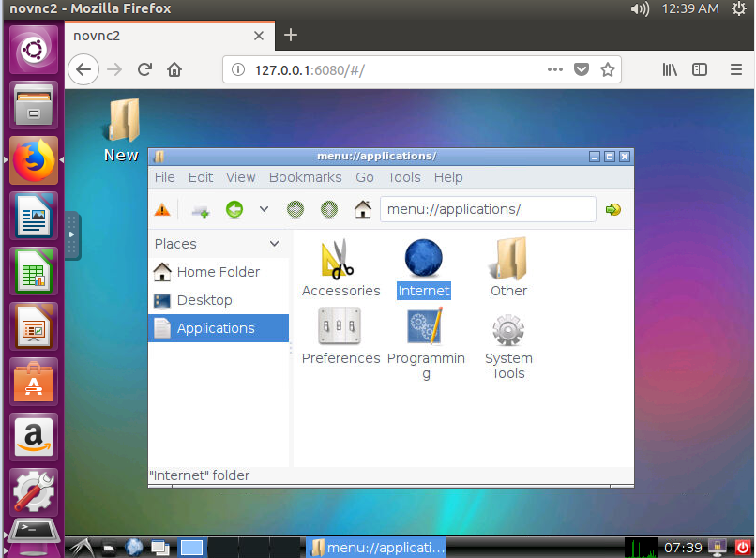Click the LXDE start menu icon in taskbar
The width and height of the screenshot is (756, 558).
coord(82,548)
